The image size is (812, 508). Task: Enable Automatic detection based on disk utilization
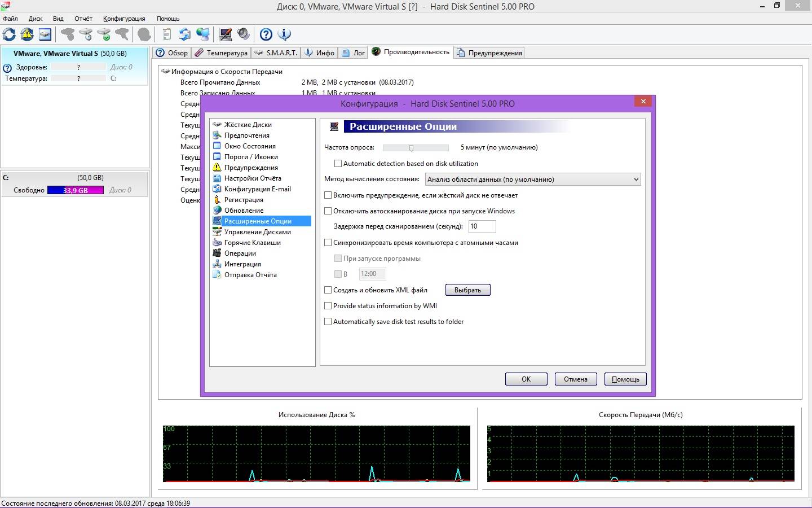338,164
